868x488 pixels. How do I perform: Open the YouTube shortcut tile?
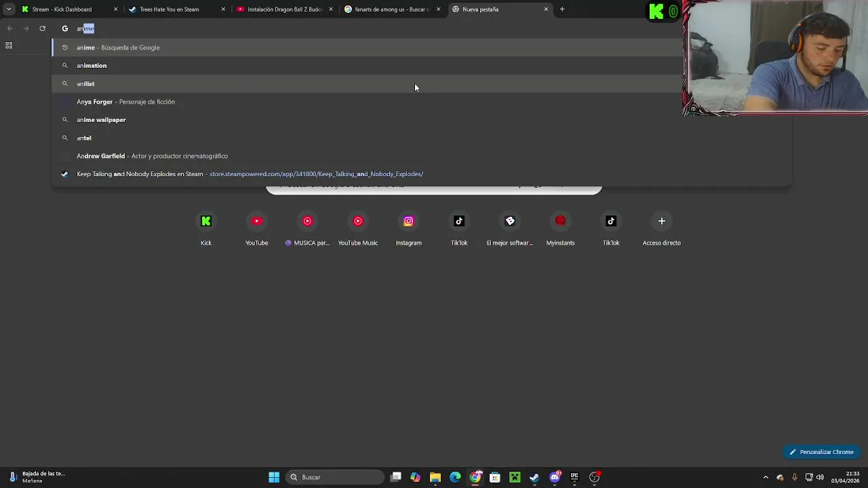(256, 228)
